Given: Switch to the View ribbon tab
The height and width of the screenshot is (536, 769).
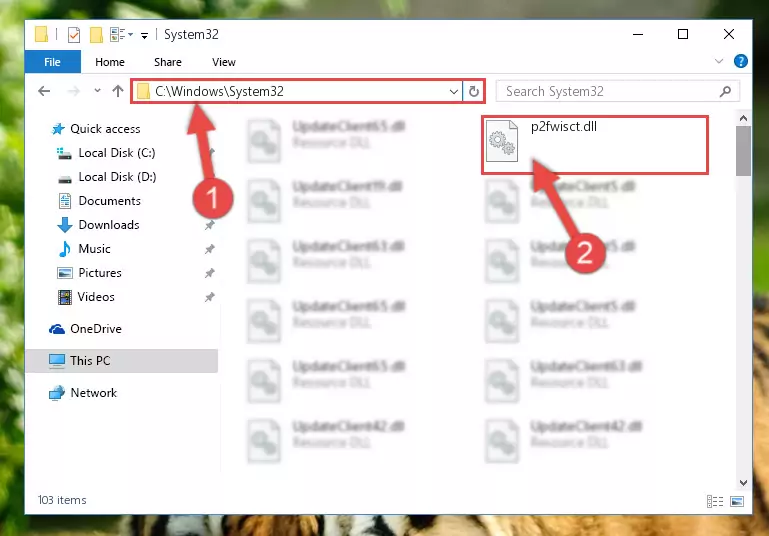Looking at the screenshot, I should click(224, 62).
